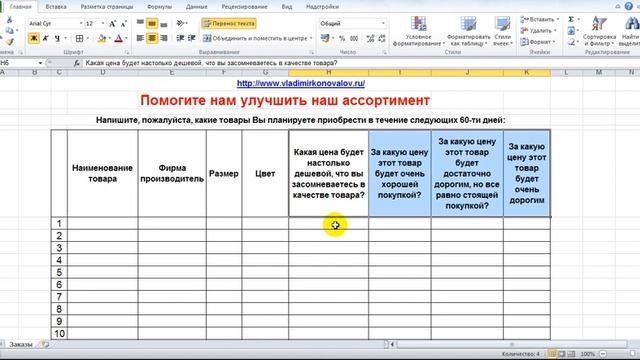Image resolution: width=640 pixels, height=360 pixels.
Task: Toggle italic К formatting
Action: 46,38
